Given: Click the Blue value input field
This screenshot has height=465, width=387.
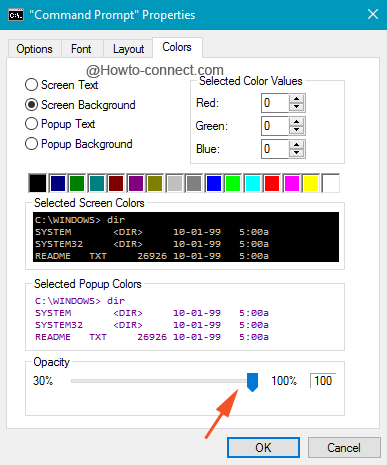Looking at the screenshot, I should 275,149.
